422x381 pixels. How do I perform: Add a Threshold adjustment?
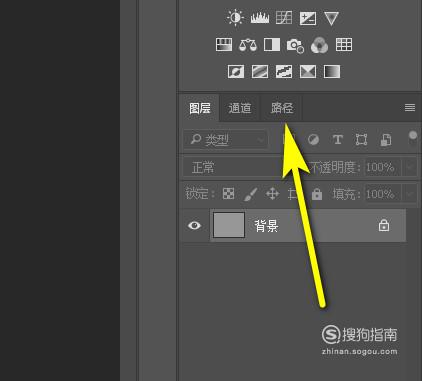tap(284, 71)
